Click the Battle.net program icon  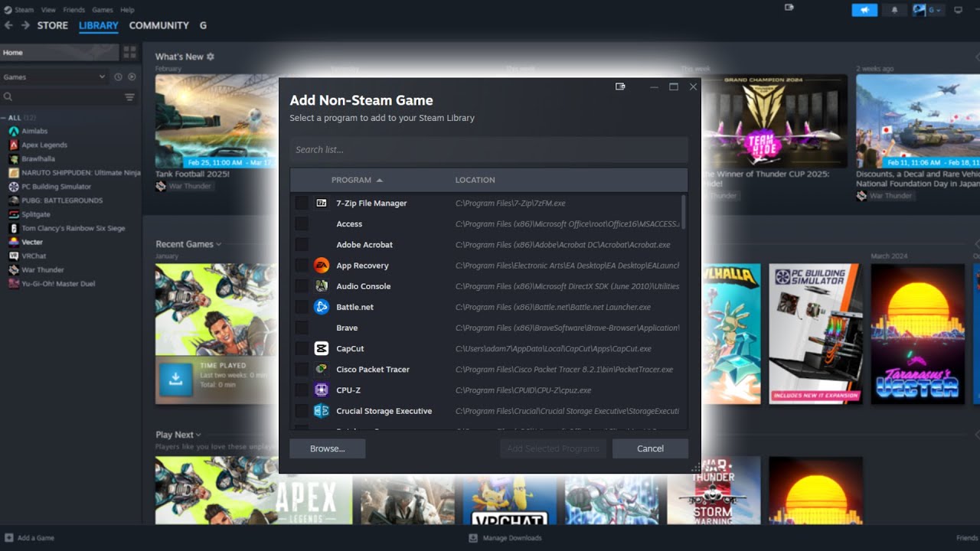(x=322, y=307)
